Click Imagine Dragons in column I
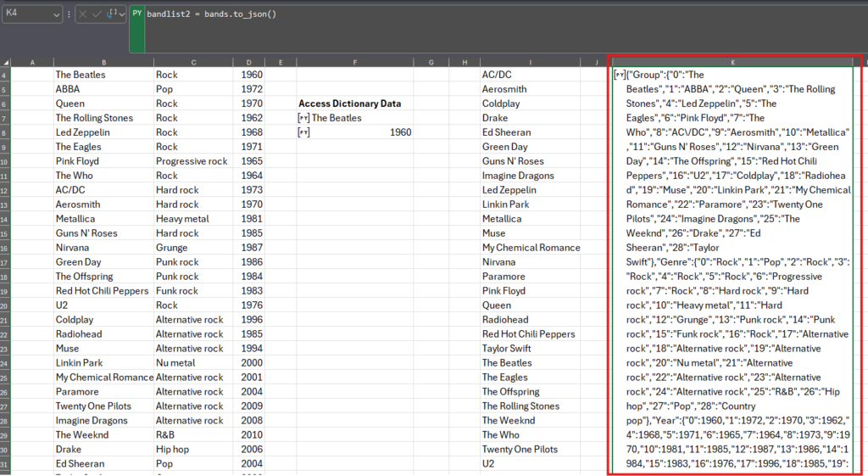Image resolution: width=868 pixels, height=476 pixels. pos(530,176)
